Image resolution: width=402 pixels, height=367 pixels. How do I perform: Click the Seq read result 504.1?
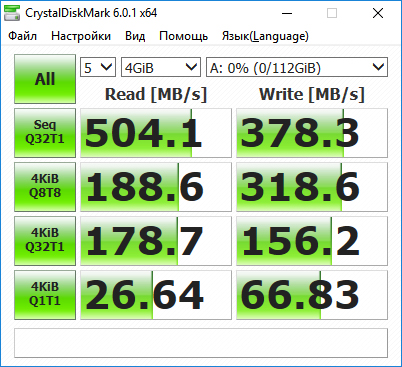[x=156, y=133]
